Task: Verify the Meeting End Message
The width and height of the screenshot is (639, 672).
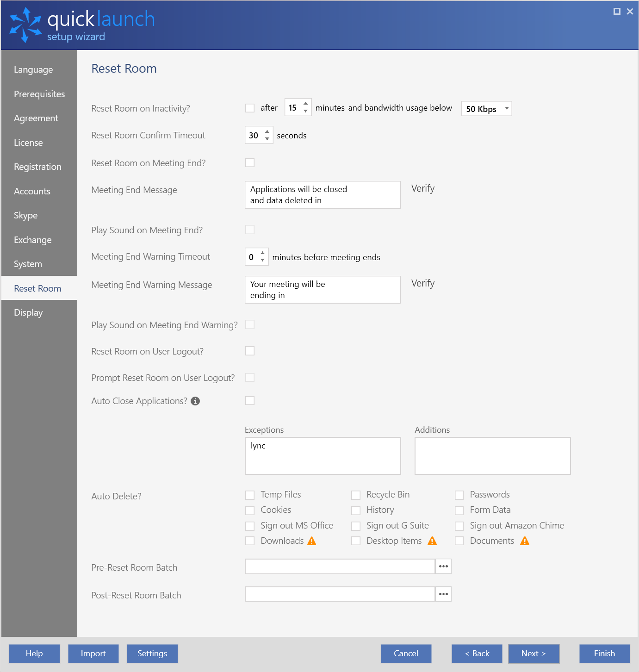Action: point(423,188)
